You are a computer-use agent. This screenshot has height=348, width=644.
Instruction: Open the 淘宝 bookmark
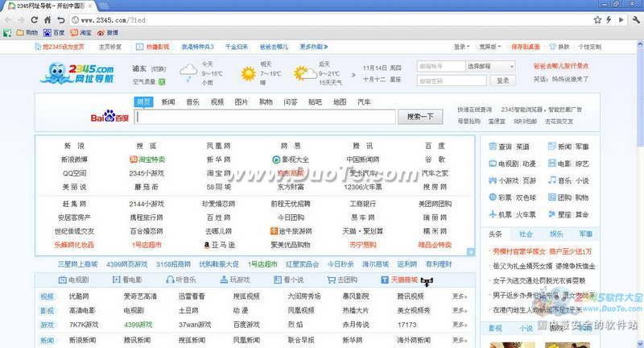(81, 32)
